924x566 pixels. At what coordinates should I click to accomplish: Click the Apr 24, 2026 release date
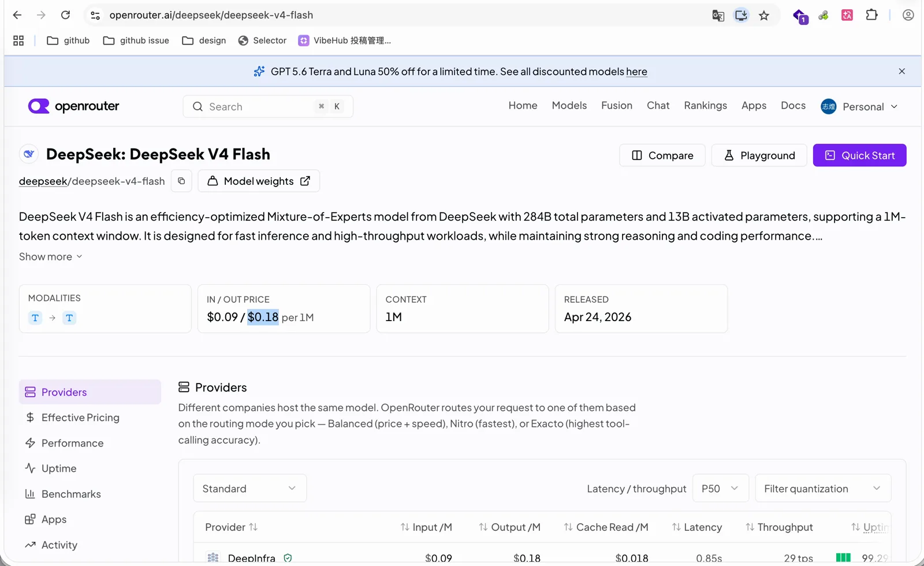(x=598, y=317)
